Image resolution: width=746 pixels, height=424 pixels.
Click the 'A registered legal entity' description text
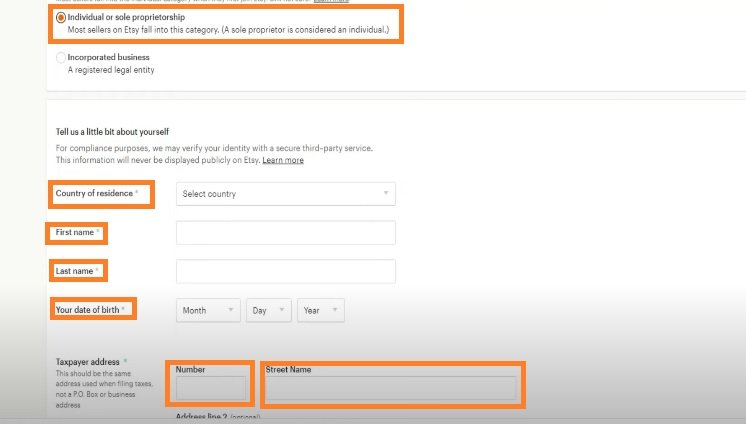(111, 70)
